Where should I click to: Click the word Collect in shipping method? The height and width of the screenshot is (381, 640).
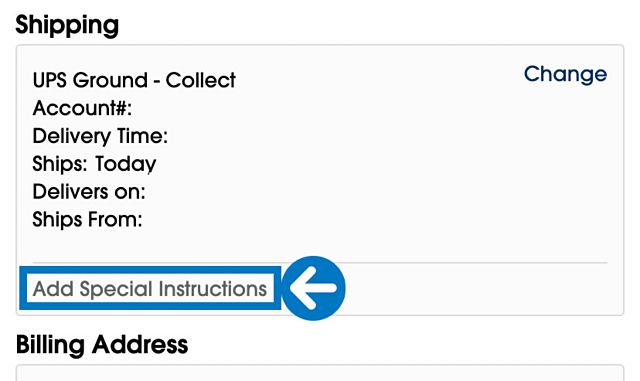(200, 80)
